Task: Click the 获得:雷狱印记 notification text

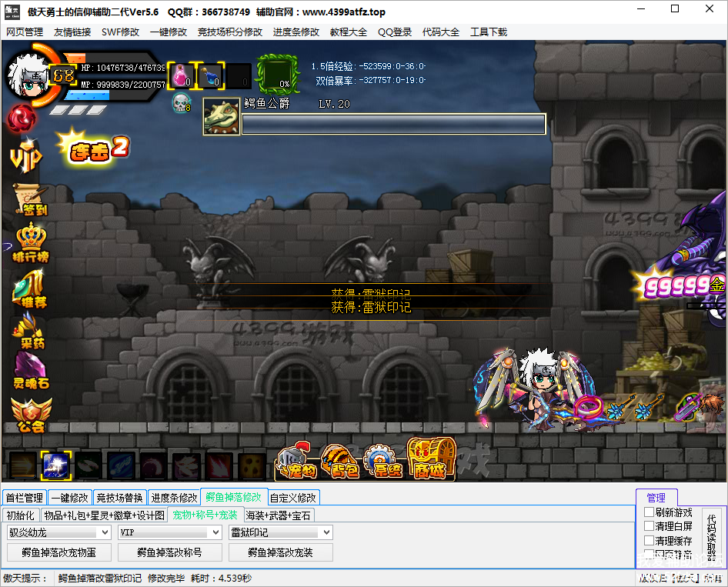Action: [x=371, y=307]
